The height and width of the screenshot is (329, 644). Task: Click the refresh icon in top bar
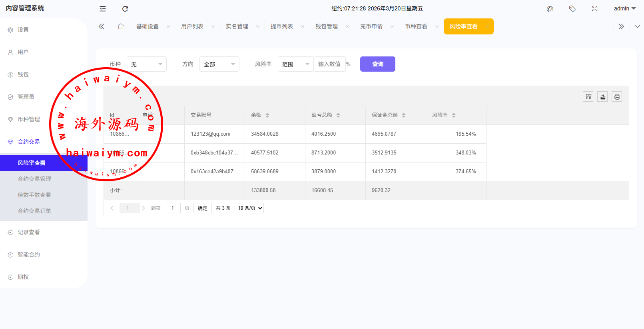[x=125, y=9]
